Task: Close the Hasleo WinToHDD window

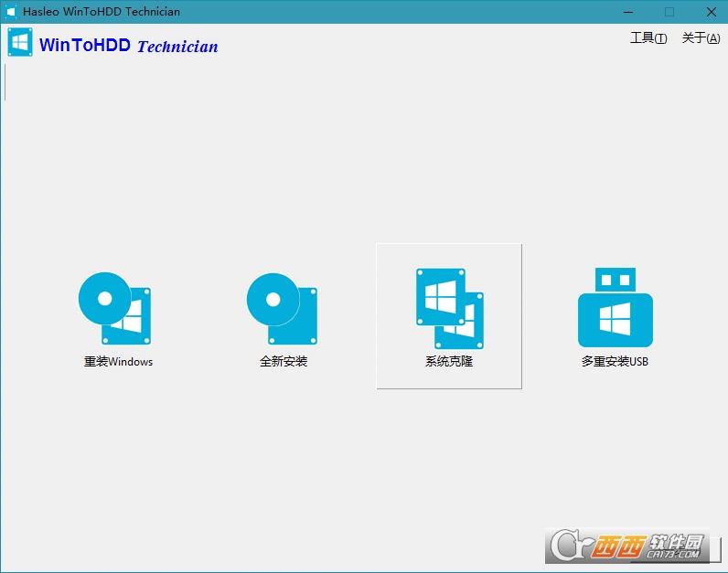Action: click(x=711, y=12)
